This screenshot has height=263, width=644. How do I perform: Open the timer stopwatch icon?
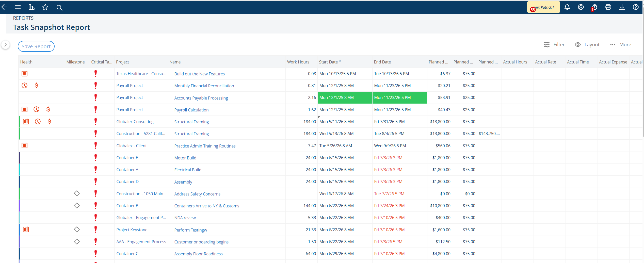(x=594, y=7)
